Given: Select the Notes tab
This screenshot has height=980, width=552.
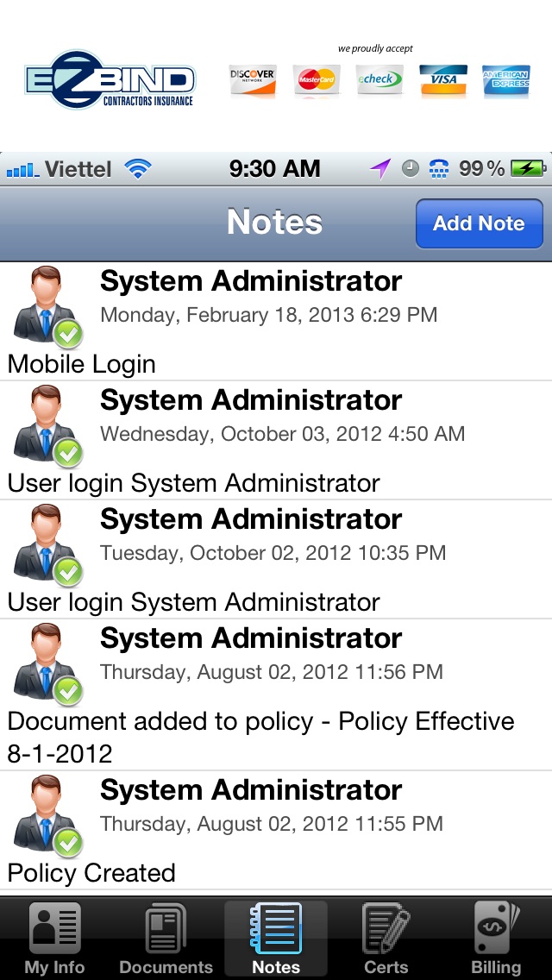Looking at the screenshot, I should pos(276,939).
